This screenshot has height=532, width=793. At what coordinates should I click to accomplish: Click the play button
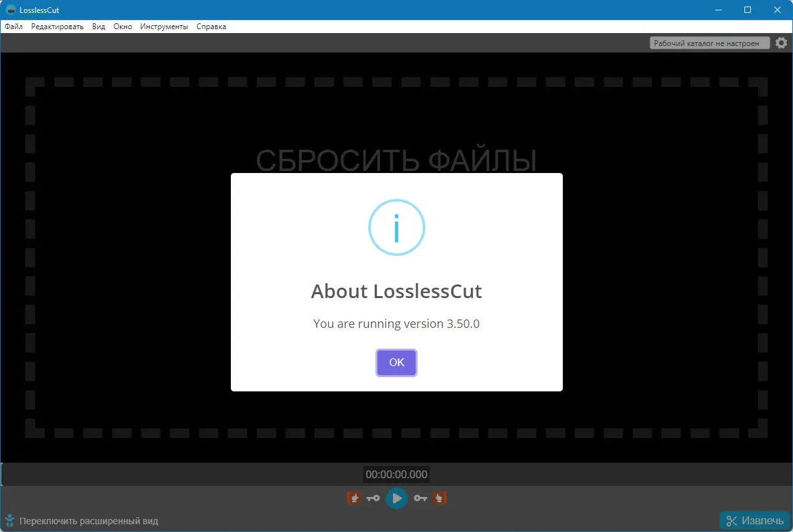396,498
